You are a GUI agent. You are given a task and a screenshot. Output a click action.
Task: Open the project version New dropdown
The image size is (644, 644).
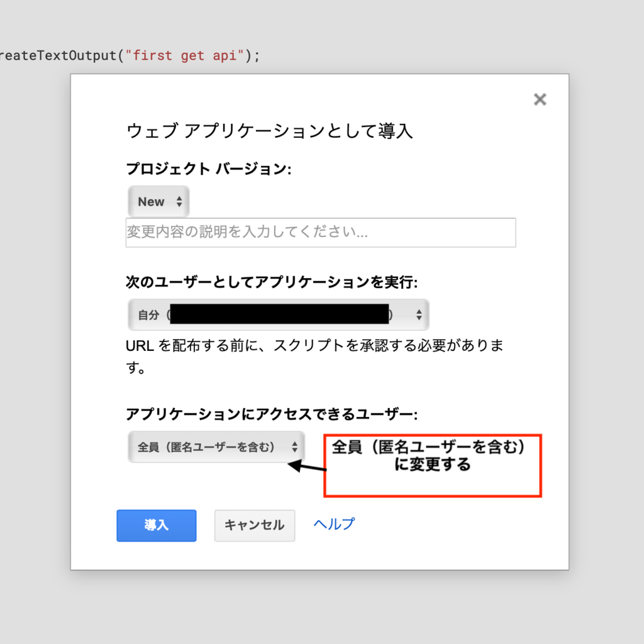(158, 201)
